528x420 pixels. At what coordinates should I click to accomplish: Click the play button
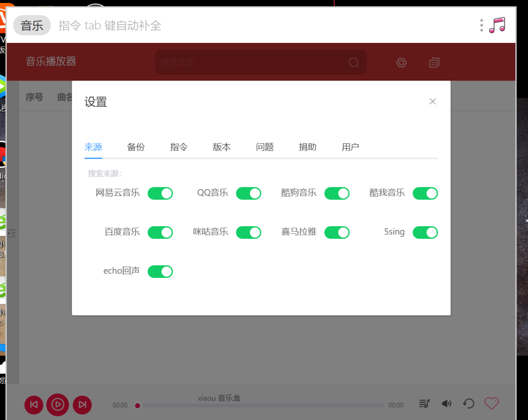(x=58, y=404)
